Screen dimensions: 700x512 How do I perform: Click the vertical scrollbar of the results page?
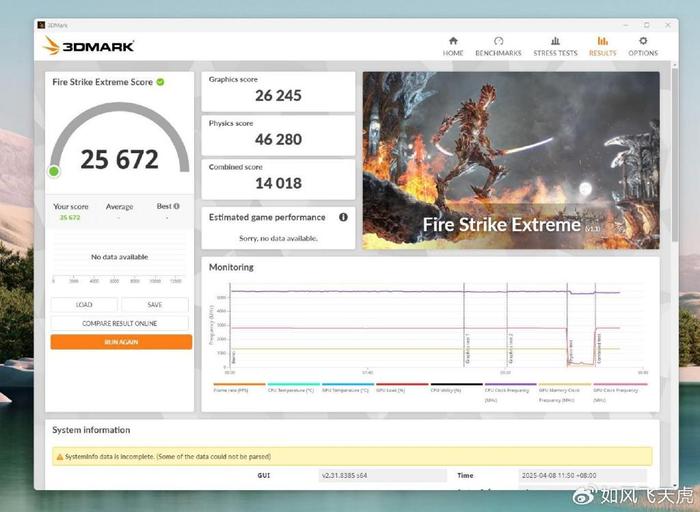(674, 156)
